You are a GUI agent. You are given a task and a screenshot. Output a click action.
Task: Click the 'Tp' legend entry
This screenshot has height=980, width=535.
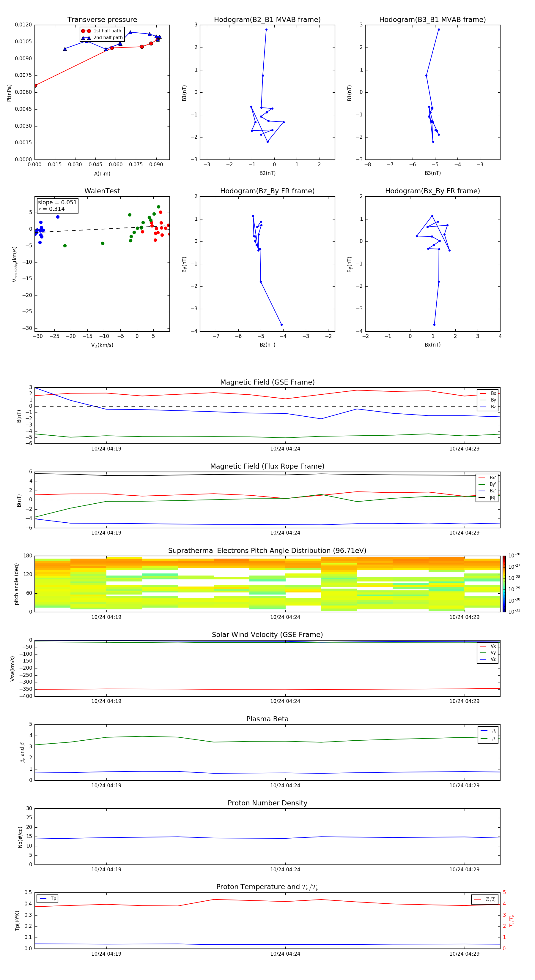pos(48,899)
